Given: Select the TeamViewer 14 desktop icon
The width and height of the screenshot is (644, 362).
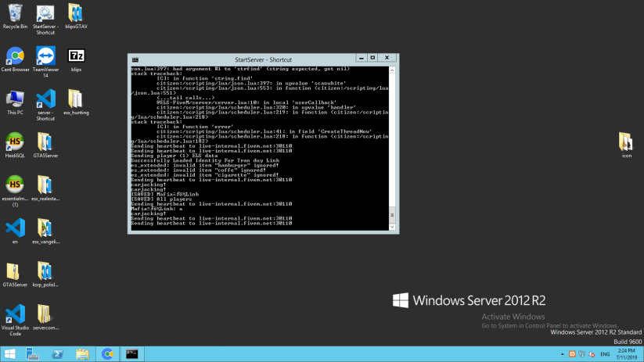Looking at the screenshot, I should pos(45,62).
